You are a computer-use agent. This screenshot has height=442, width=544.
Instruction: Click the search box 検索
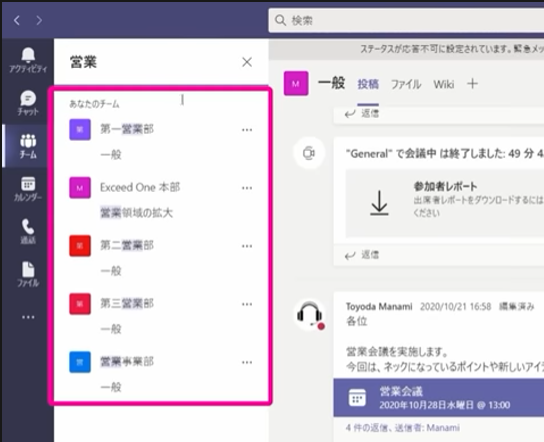[406, 21]
